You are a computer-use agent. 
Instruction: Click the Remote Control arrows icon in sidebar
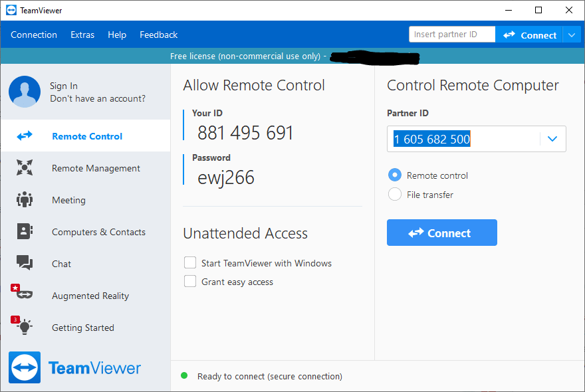click(25, 136)
